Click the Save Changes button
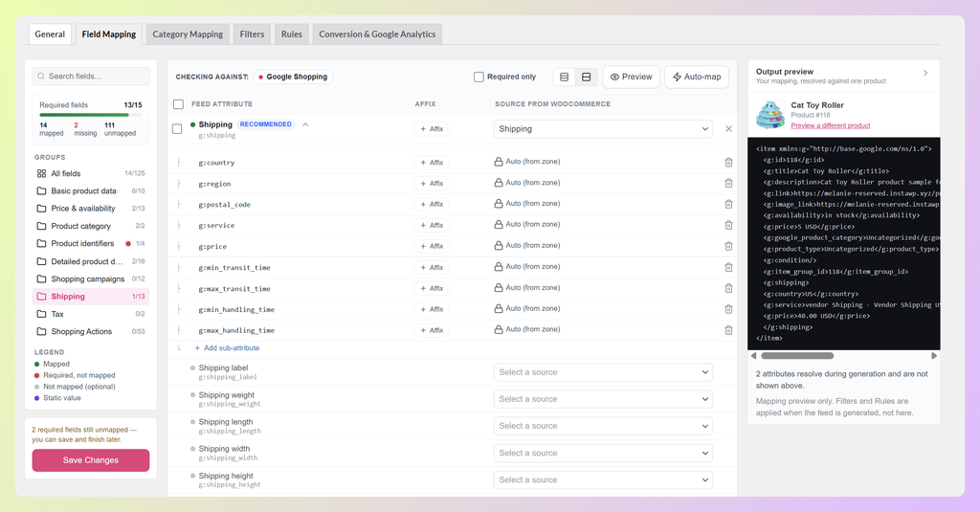The height and width of the screenshot is (512, 980). pyautogui.click(x=91, y=460)
